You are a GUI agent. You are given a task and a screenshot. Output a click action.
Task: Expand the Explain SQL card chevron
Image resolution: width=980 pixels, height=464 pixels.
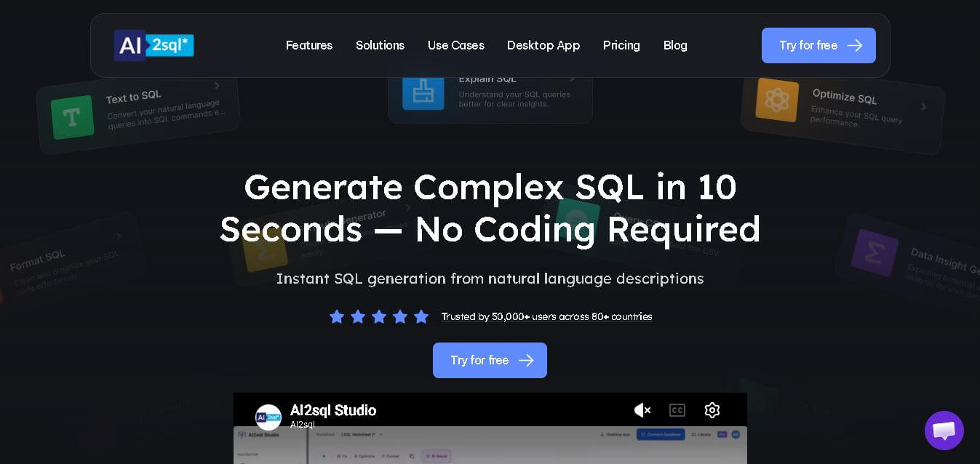(573, 79)
